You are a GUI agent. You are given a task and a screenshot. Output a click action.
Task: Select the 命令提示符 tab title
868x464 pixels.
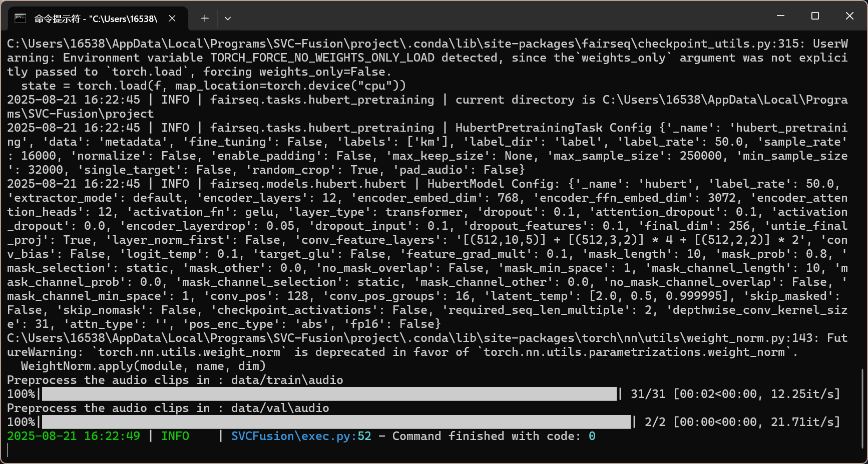(96, 19)
